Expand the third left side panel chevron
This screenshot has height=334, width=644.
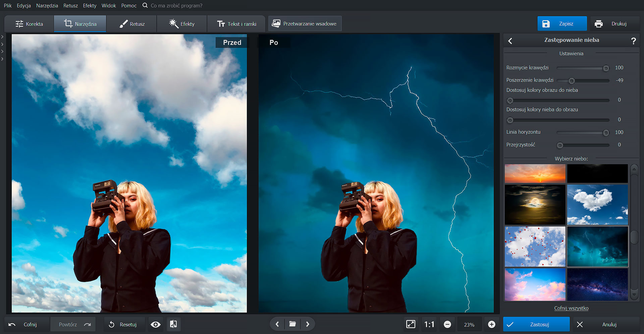[2, 51]
